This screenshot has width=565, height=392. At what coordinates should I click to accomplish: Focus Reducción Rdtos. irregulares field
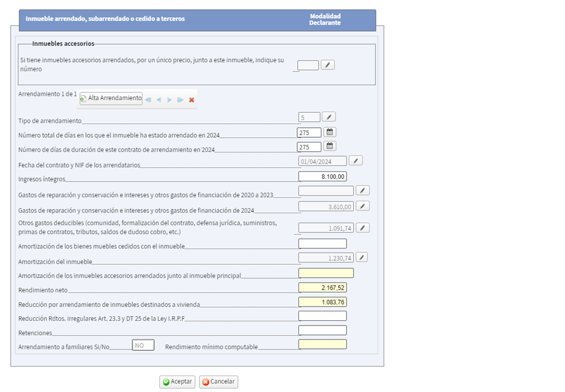coord(323,316)
